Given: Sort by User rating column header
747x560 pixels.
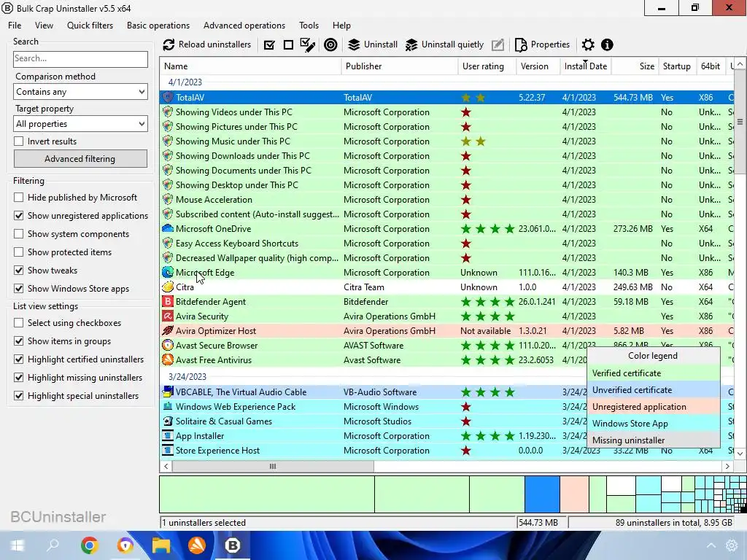Looking at the screenshot, I should point(487,66).
